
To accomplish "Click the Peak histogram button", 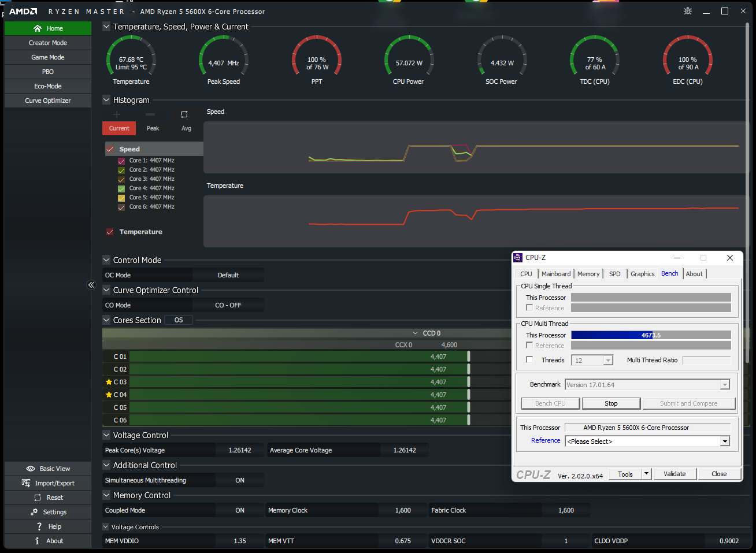I will 153,128.
